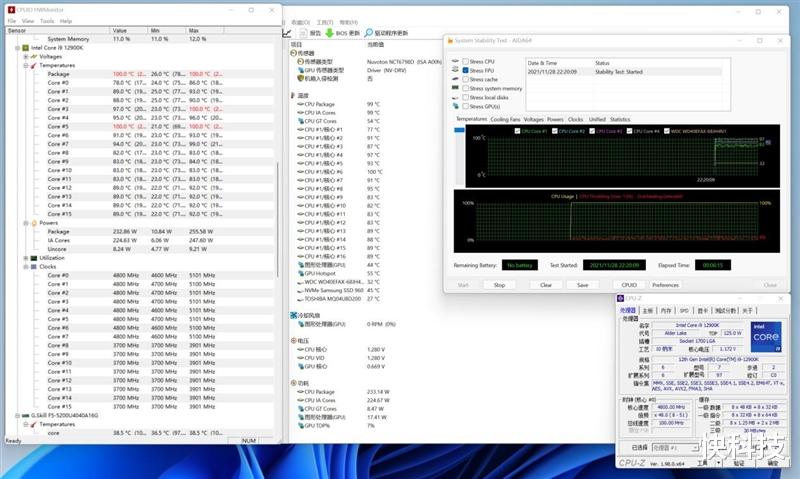Click the Preferences button in stability test
This screenshot has width=800, height=479.
tap(665, 285)
